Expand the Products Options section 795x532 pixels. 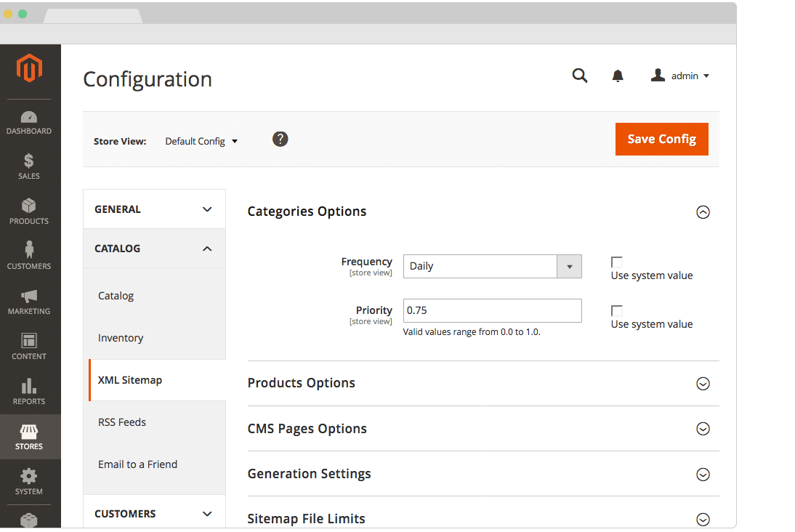pyautogui.click(x=702, y=384)
